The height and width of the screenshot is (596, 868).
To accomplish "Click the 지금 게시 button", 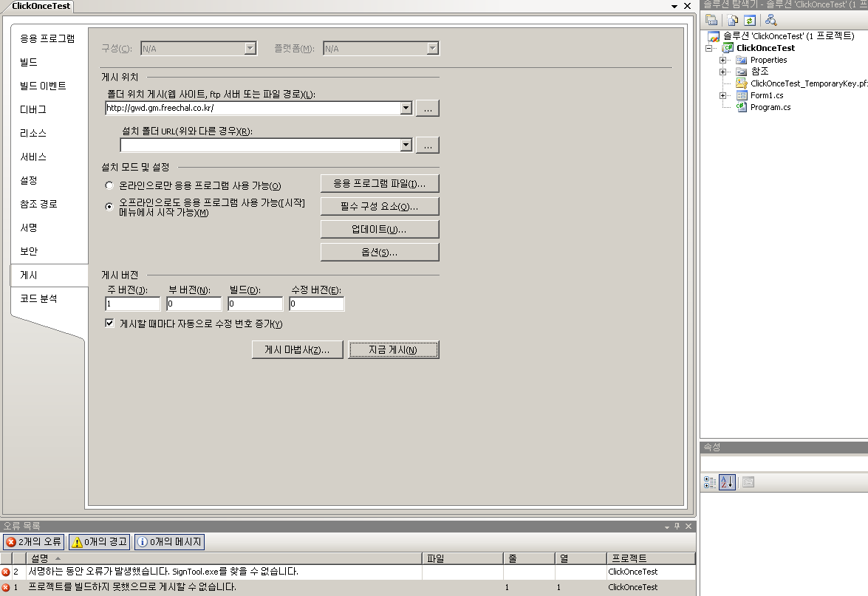I will (393, 350).
